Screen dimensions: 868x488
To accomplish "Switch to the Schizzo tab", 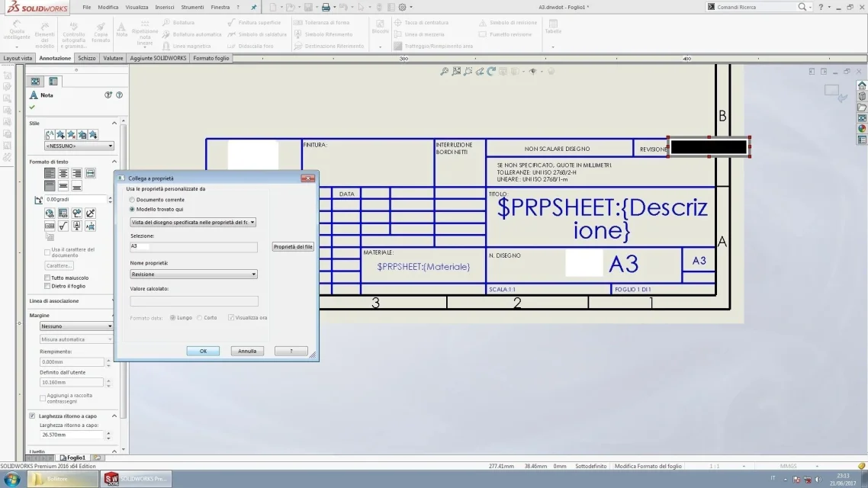I will [86, 58].
